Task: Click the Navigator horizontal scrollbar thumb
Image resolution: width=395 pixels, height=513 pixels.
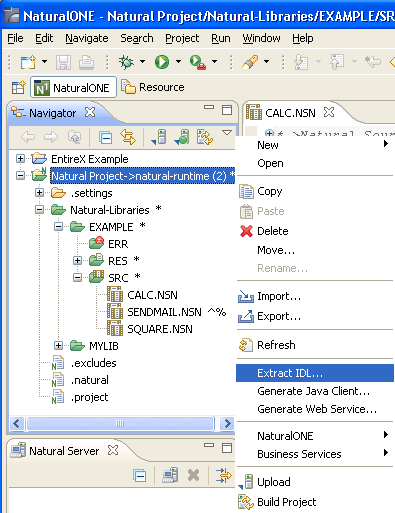Action: pyautogui.click(x=120, y=423)
